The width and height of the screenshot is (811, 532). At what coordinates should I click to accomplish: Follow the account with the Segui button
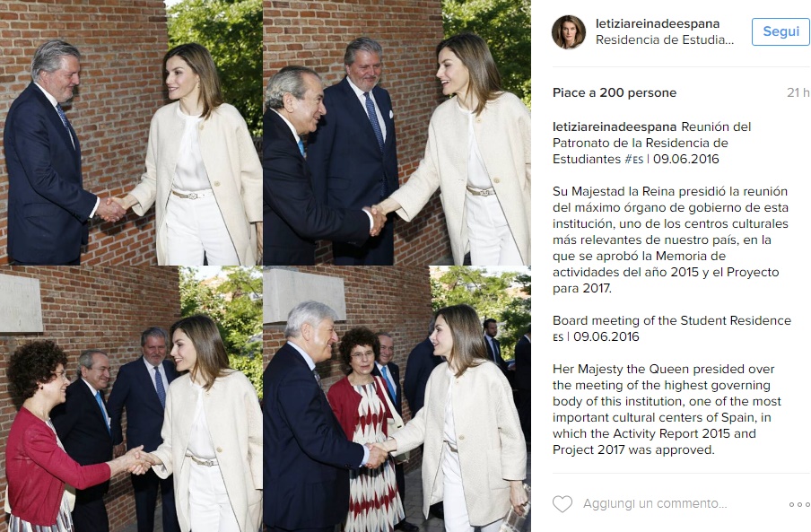coord(780,31)
